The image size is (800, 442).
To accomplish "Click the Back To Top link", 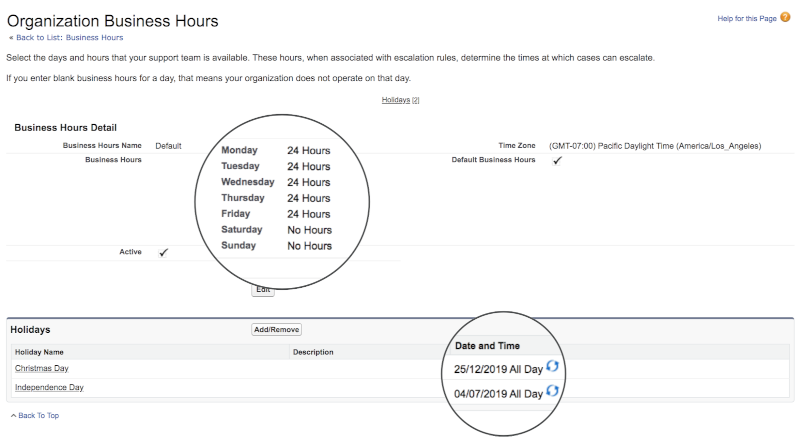I will pyautogui.click(x=38, y=415).
